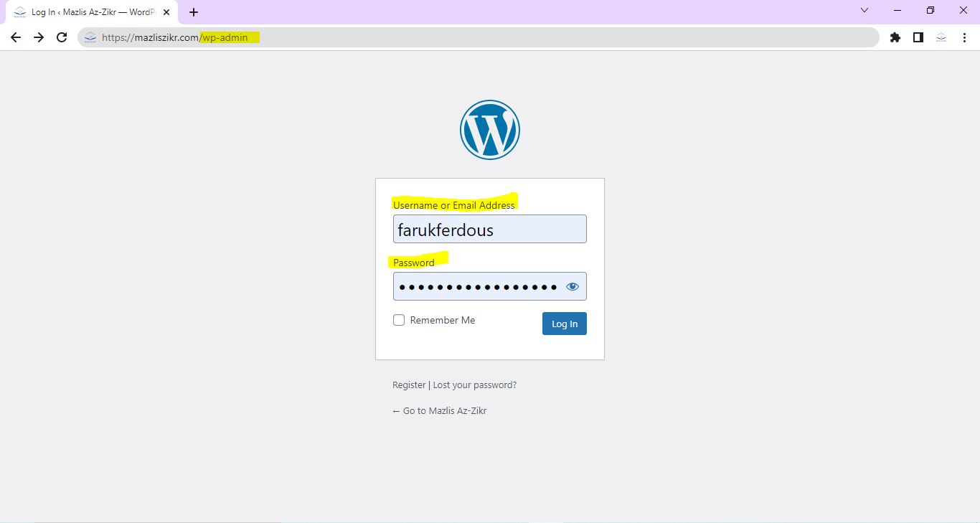Focus the username field containing farukferdous
The width and height of the screenshot is (980, 523).
(x=490, y=229)
